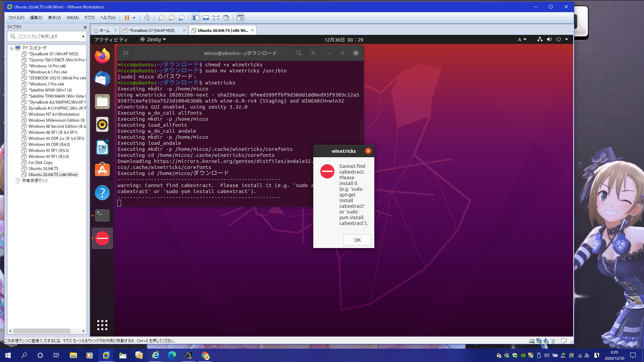Click the VMware hard disk status icon

[x=532, y=341]
